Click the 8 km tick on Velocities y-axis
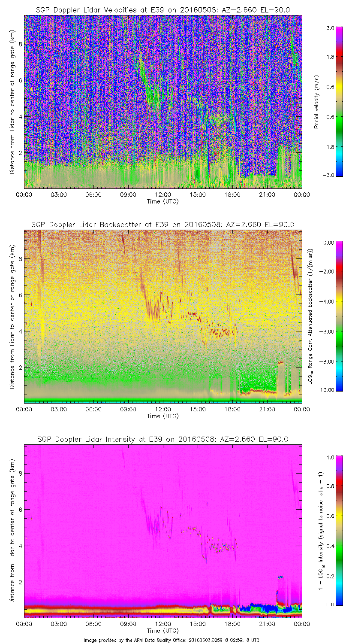 [x=19, y=44]
